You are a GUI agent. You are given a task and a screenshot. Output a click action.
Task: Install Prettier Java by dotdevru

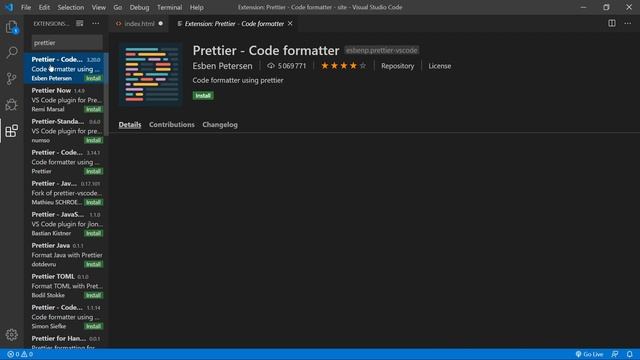click(x=93, y=264)
